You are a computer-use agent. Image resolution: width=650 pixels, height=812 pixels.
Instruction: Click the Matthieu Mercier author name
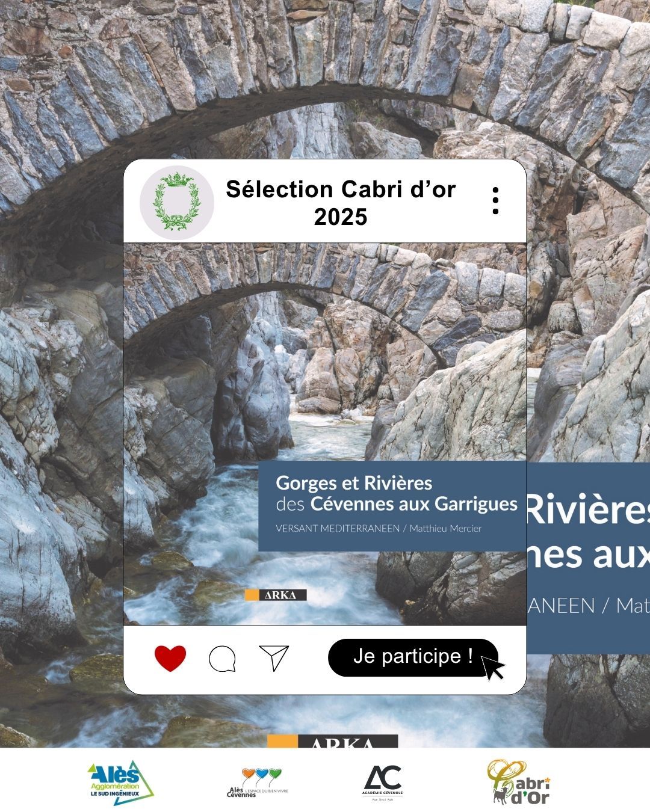445,529
